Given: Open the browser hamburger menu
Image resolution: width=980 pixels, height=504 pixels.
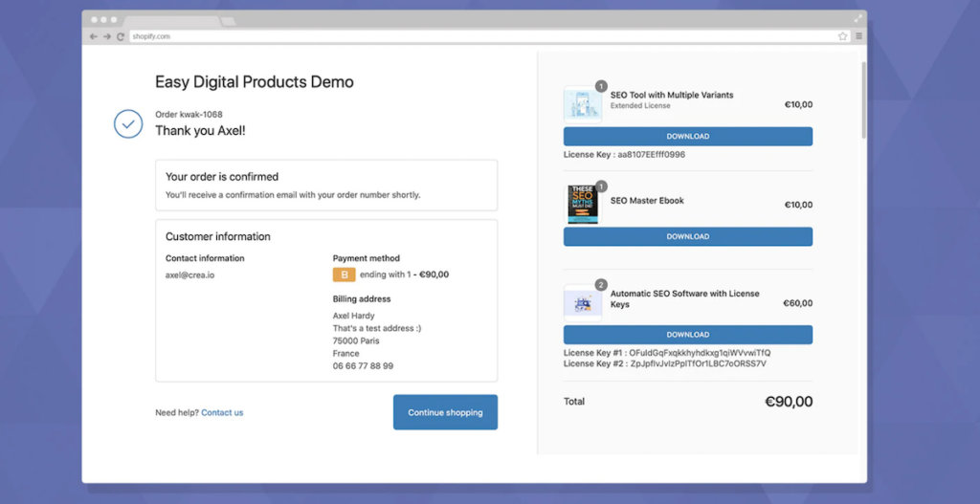Looking at the screenshot, I should [x=858, y=36].
